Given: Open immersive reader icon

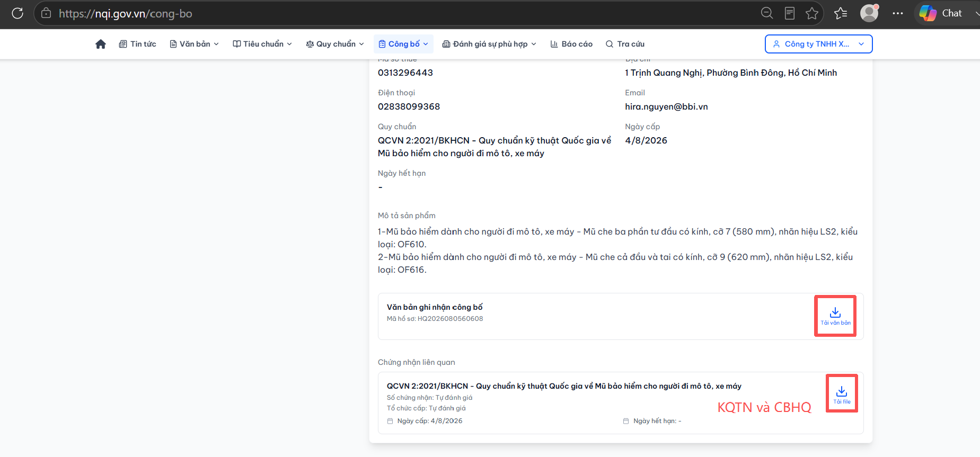Looking at the screenshot, I should click(790, 13).
